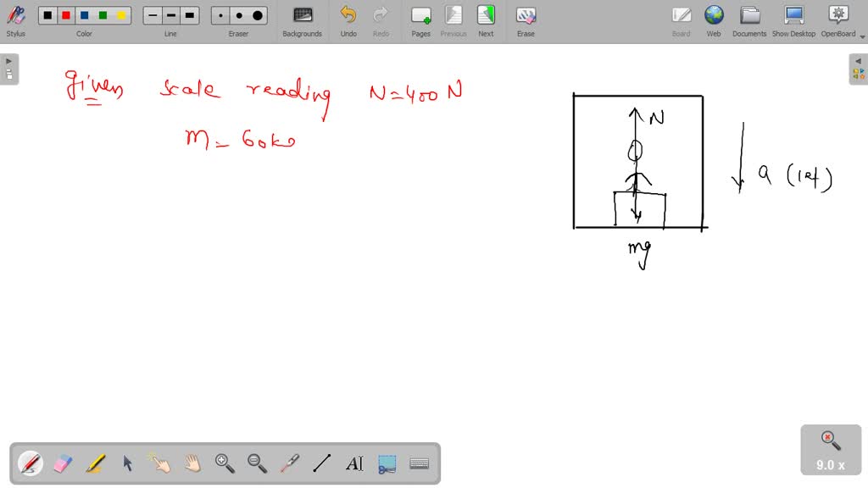Undo the last stroke
Image resolution: width=868 pixels, height=488 pixels.
click(348, 21)
